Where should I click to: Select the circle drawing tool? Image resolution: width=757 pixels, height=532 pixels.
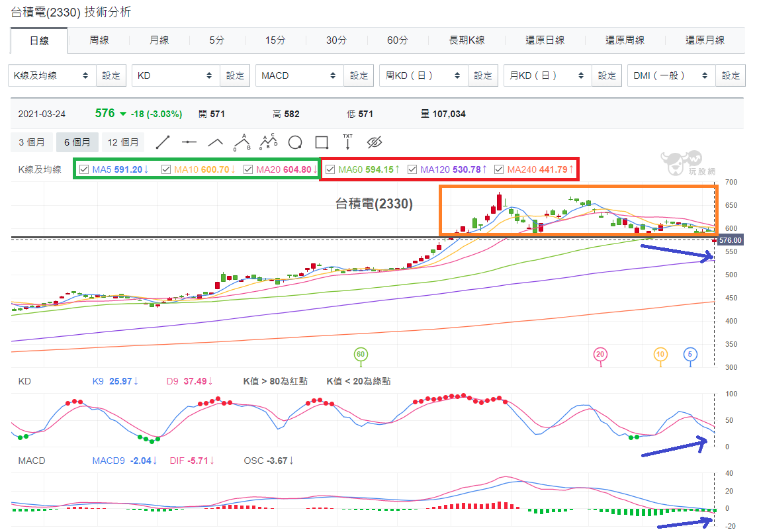tap(295, 142)
